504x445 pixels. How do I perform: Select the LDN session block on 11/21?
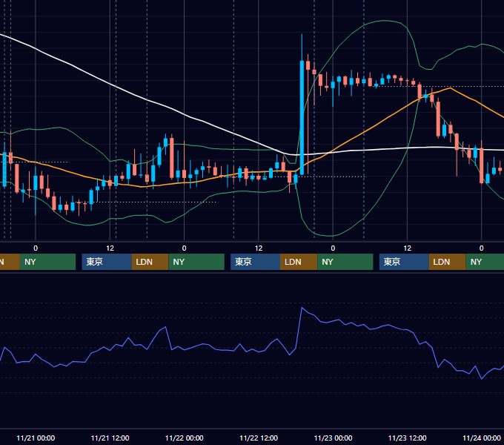click(150, 262)
